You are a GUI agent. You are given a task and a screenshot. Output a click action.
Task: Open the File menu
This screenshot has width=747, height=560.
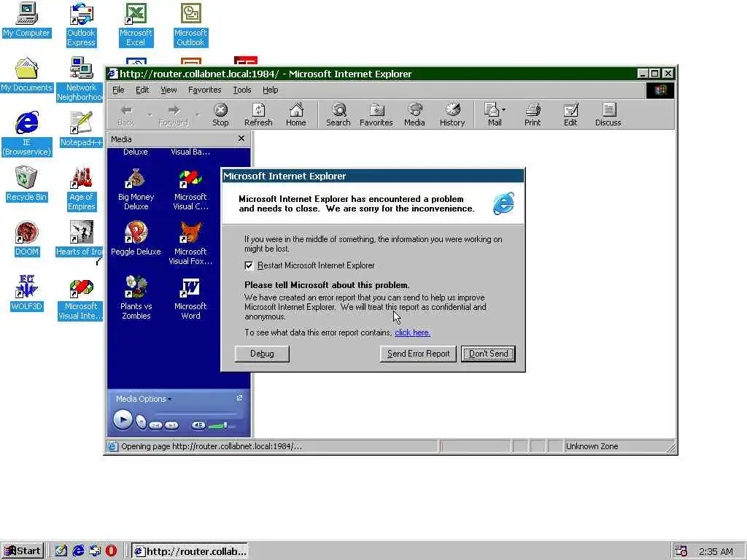point(118,90)
